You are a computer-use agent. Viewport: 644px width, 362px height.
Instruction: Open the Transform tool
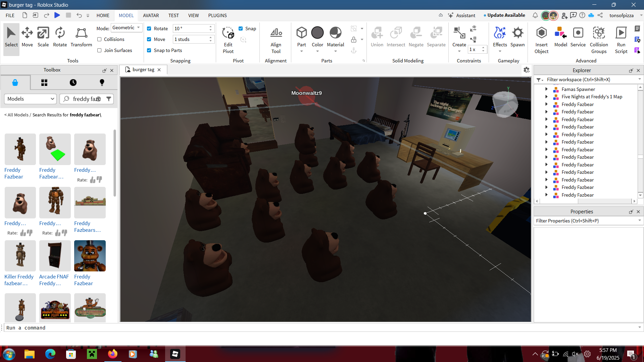point(81,37)
